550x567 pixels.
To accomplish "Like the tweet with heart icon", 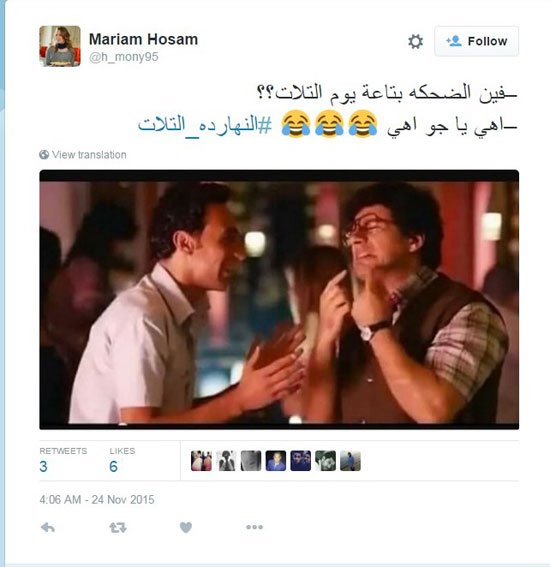I will point(186,528).
